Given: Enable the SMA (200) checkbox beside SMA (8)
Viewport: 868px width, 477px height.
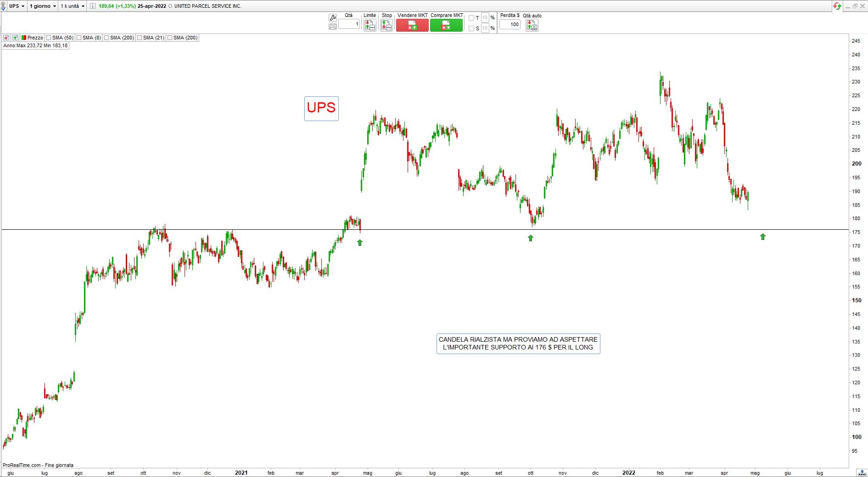Looking at the screenshot, I should pos(106,38).
